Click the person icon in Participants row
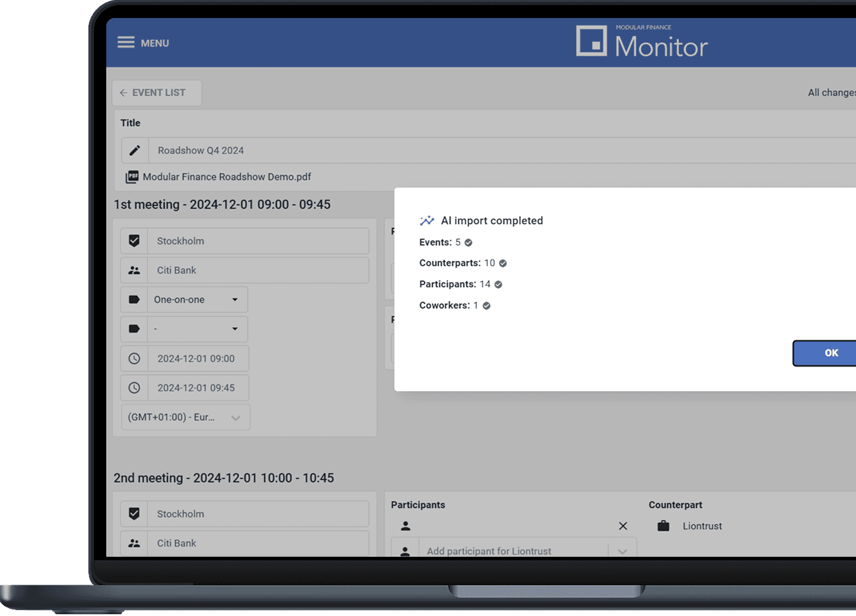 pyautogui.click(x=405, y=526)
